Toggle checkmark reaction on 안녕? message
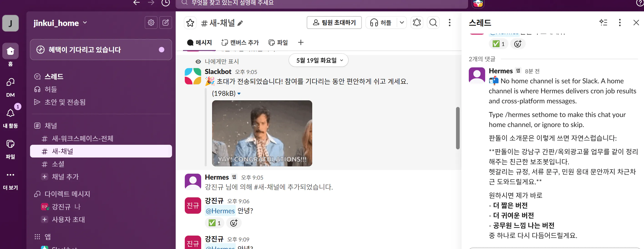Image resolution: width=644 pixels, height=249 pixels. pyautogui.click(x=215, y=223)
